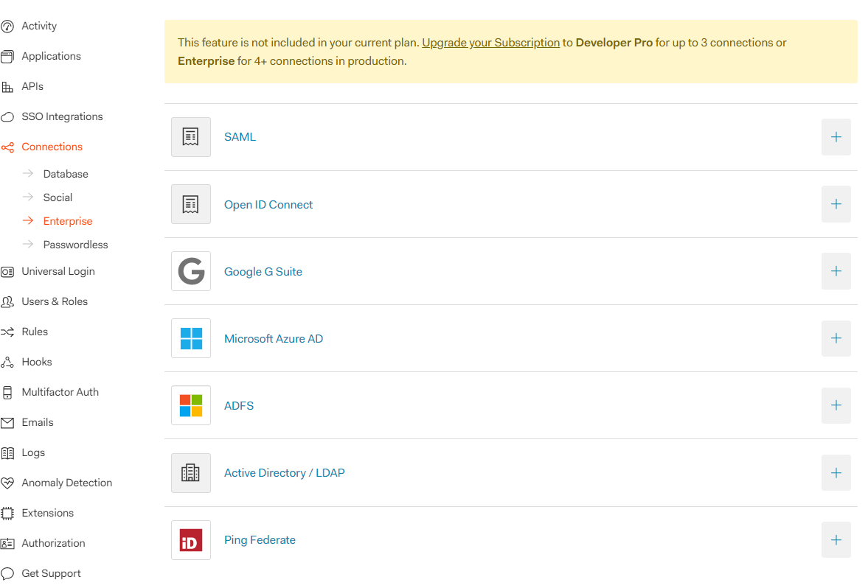Add Microsoft Azure AD connection via plus
The width and height of the screenshot is (868, 588).
pyautogui.click(x=836, y=338)
